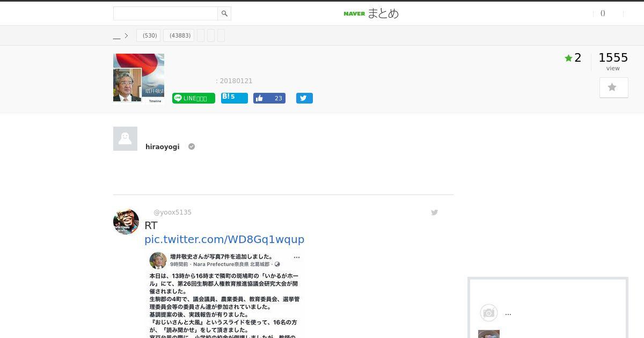Click the verified badge beside hiraoyogi
Viewport: 644px width, 338px height.
[192, 146]
